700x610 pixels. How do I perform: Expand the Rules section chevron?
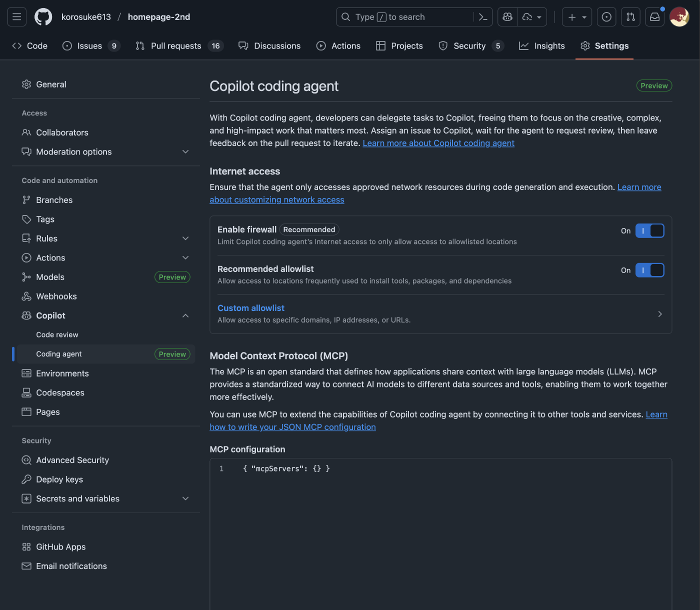pos(185,238)
